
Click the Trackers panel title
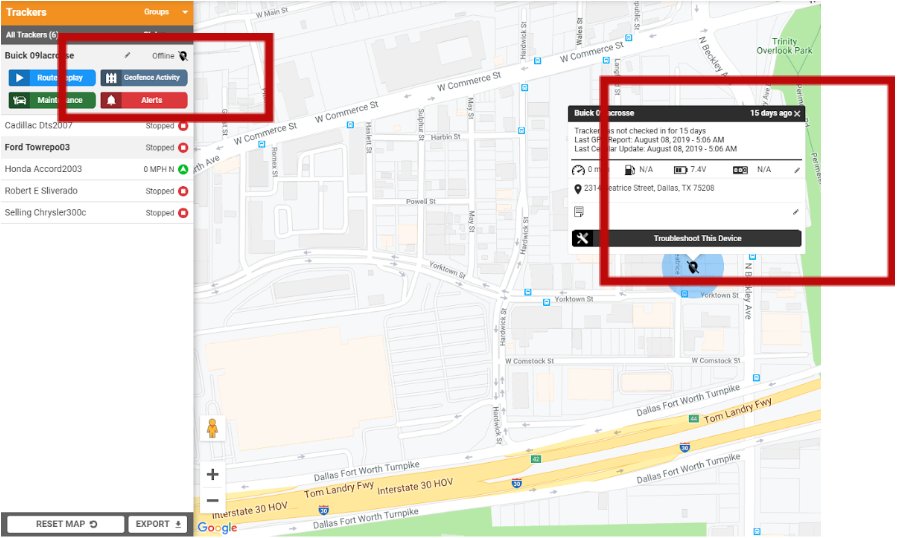[26, 12]
